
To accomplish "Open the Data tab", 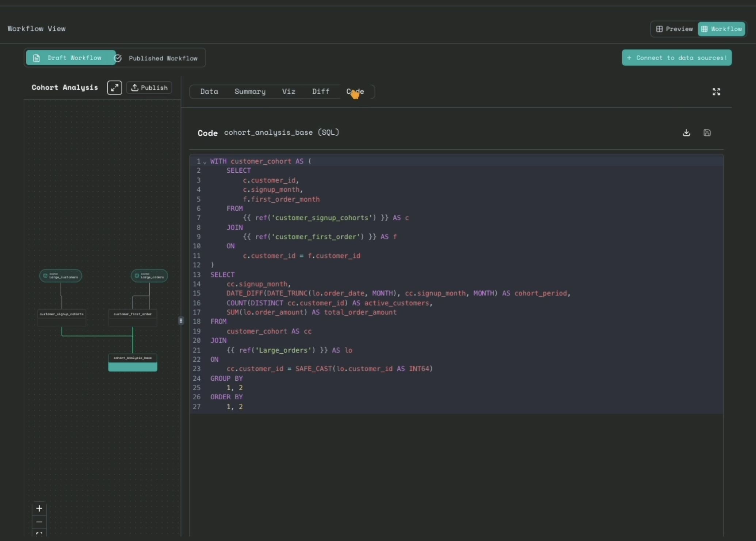I will point(209,91).
